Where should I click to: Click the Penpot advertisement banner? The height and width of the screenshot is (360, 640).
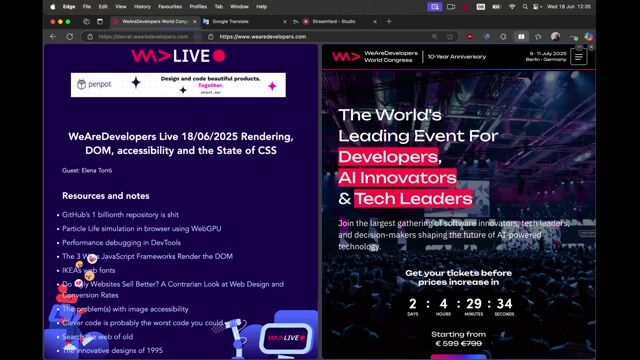pos(178,85)
